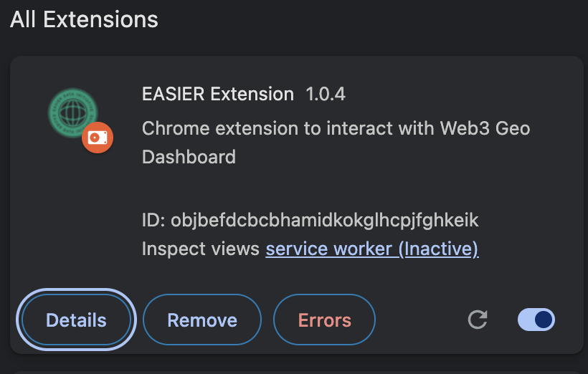This screenshot has height=374, width=588.
Task: Click the All Extensions heading
Action: 84,19
